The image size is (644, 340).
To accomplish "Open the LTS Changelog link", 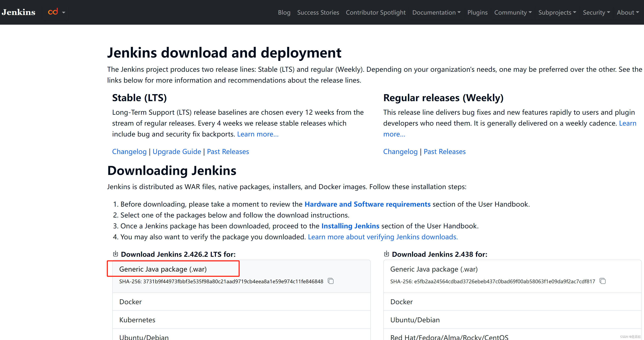I will tap(129, 151).
